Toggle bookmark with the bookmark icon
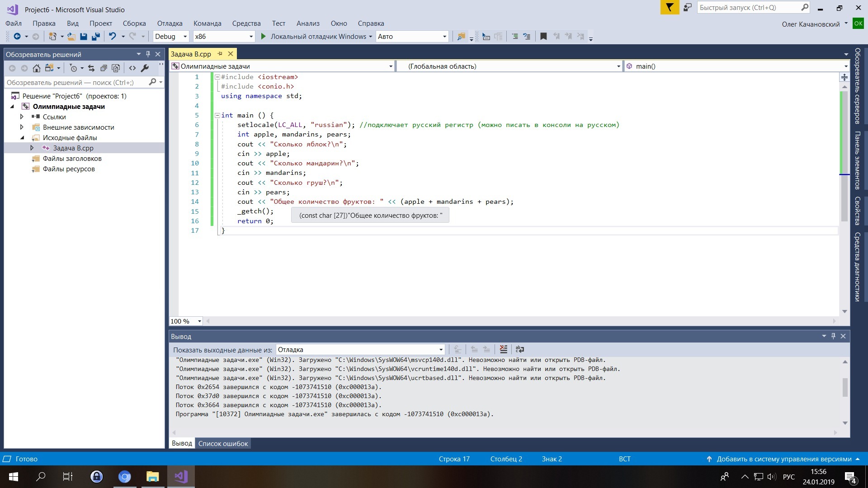The image size is (868, 488). pos(543,37)
